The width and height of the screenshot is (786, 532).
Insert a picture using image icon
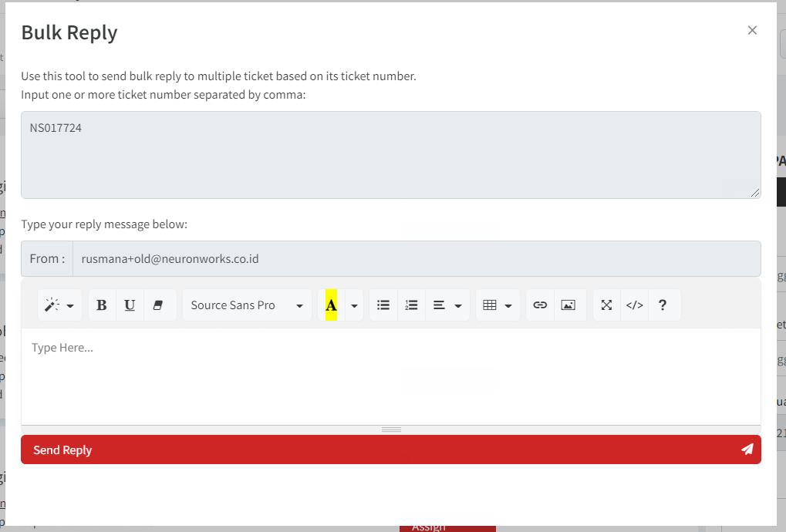568,305
